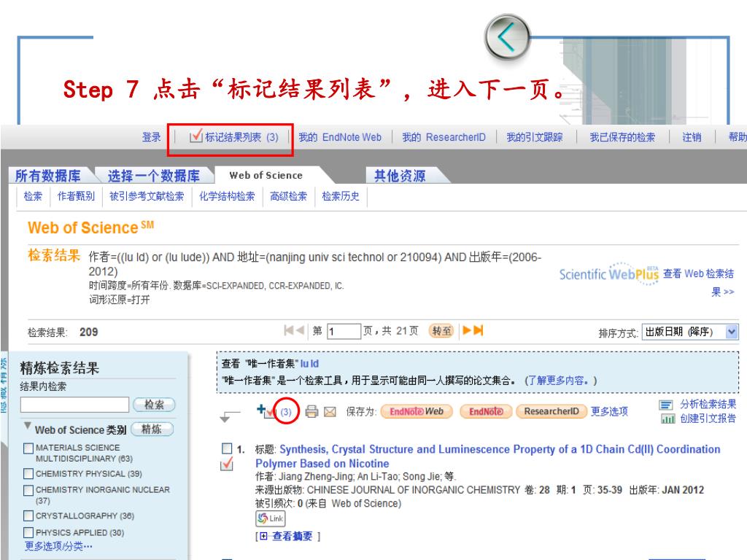Open 更多选项/分类 link

(x=58, y=546)
